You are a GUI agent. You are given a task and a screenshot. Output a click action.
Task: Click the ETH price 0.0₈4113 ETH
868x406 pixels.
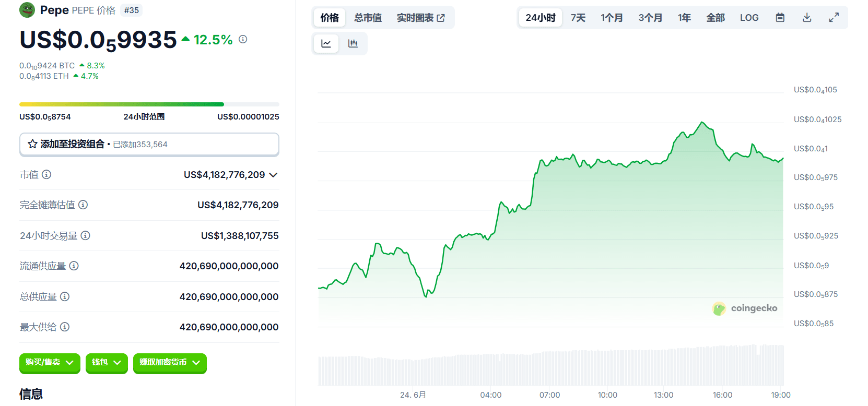[x=44, y=76]
